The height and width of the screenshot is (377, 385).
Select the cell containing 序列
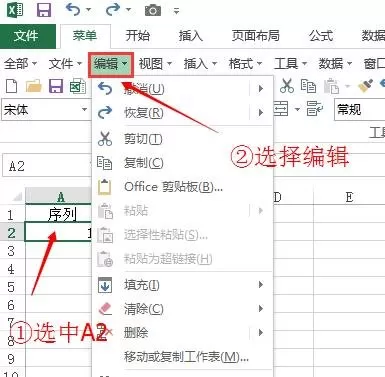pyautogui.click(x=59, y=214)
